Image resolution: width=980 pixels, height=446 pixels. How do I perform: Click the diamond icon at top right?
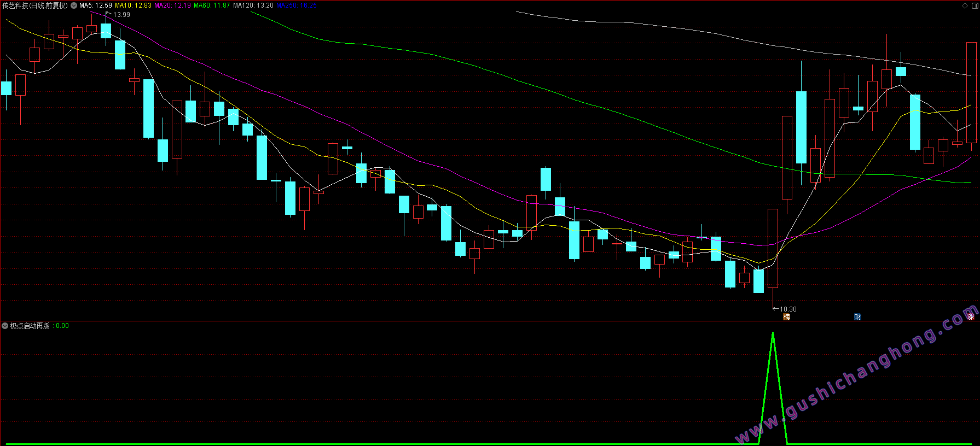point(965,5)
